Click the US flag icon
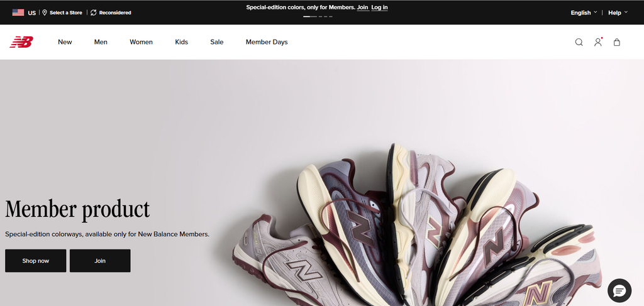The width and height of the screenshot is (644, 306). [x=18, y=13]
